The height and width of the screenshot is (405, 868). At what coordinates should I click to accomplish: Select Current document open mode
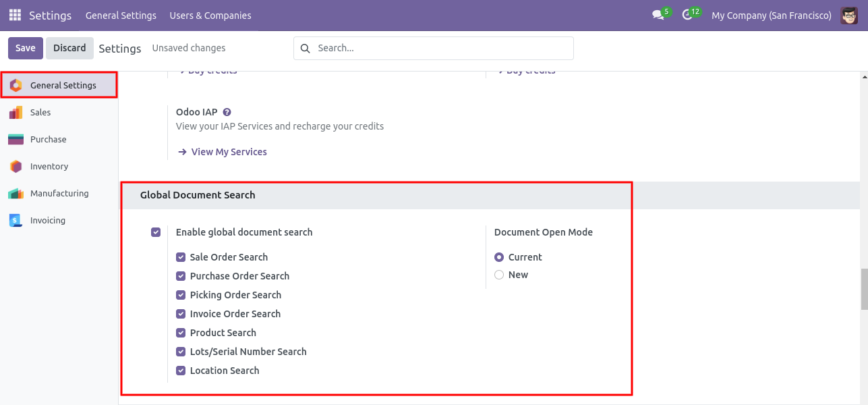(499, 257)
